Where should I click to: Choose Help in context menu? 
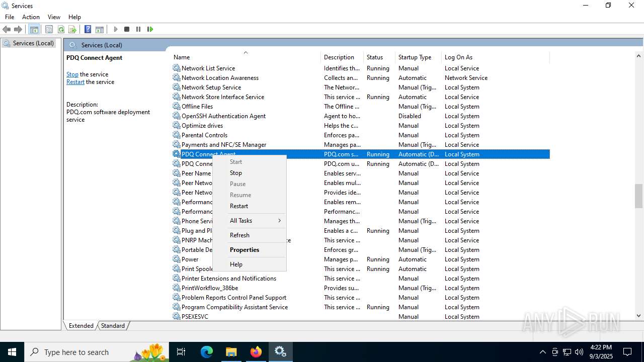pos(250,264)
